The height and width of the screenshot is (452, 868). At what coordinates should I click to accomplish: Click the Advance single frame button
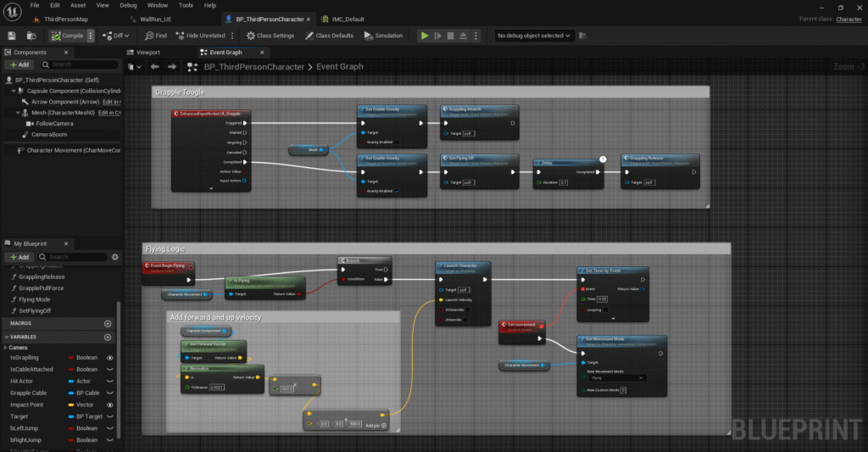[x=438, y=36]
